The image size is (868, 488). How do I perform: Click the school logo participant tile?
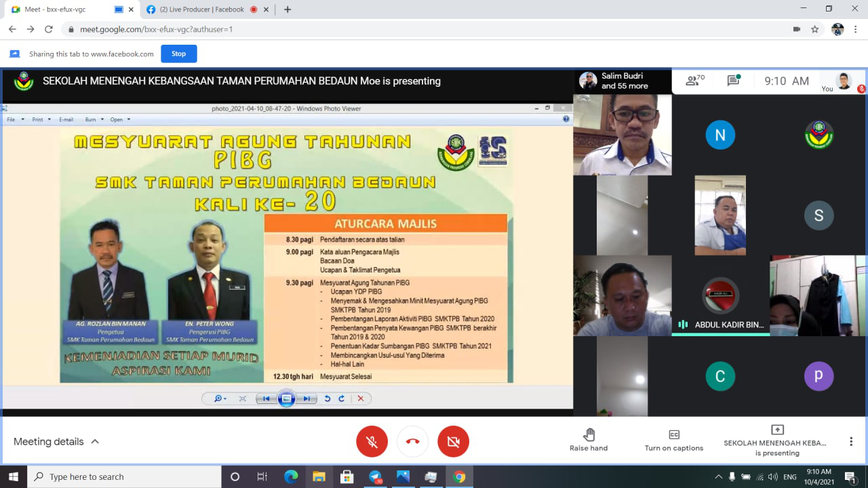[x=818, y=135]
